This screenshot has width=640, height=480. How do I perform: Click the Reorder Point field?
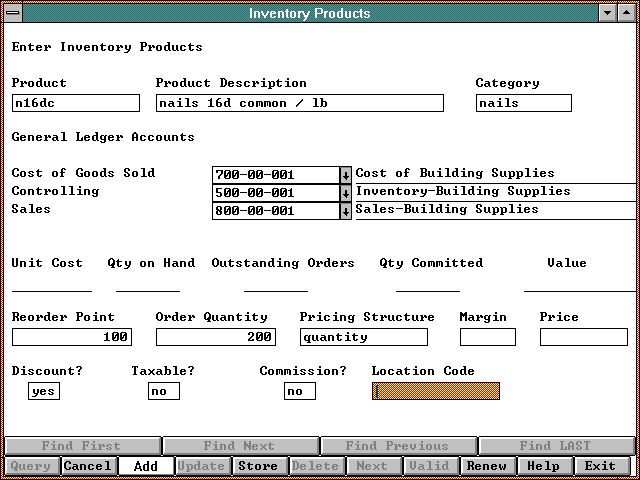pos(72,337)
